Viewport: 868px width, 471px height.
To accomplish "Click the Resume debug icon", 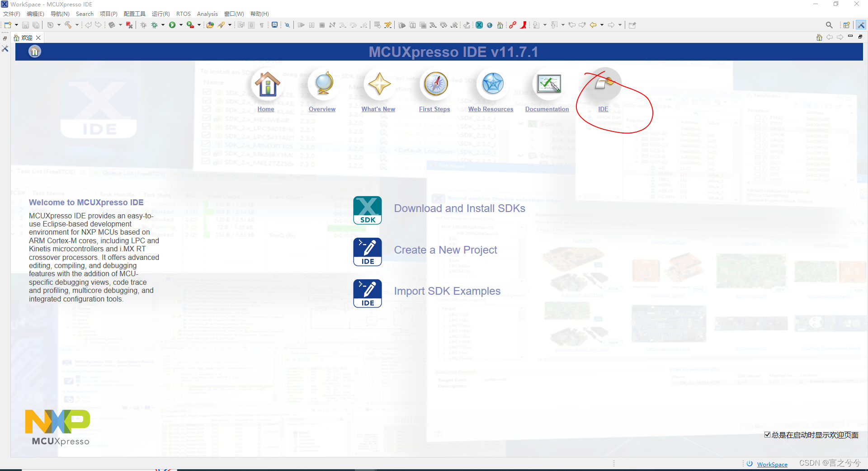I will (x=301, y=25).
